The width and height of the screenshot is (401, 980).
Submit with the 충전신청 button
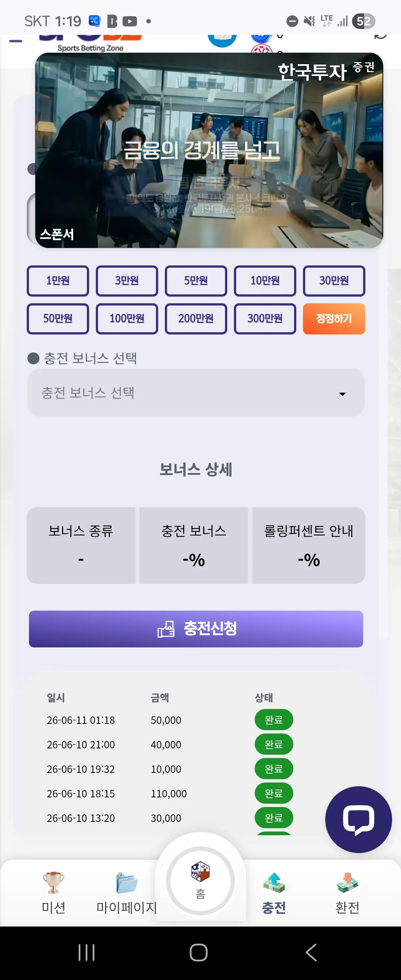point(196,628)
